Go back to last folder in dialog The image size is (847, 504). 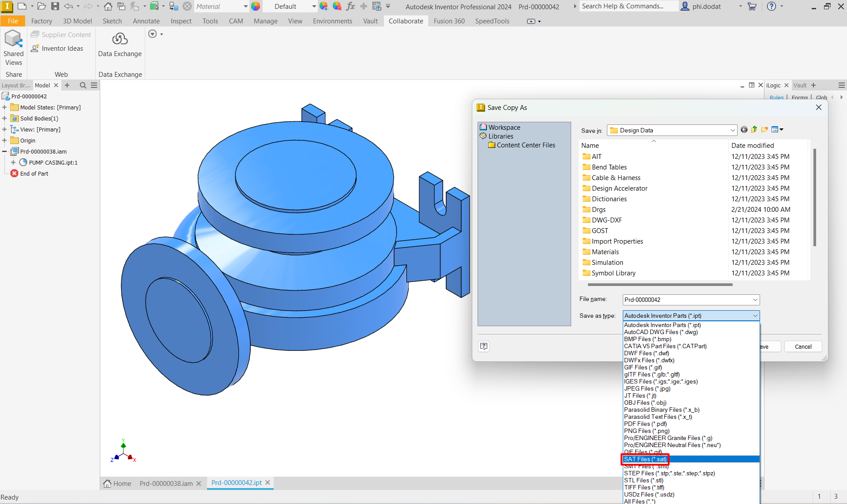(x=744, y=130)
